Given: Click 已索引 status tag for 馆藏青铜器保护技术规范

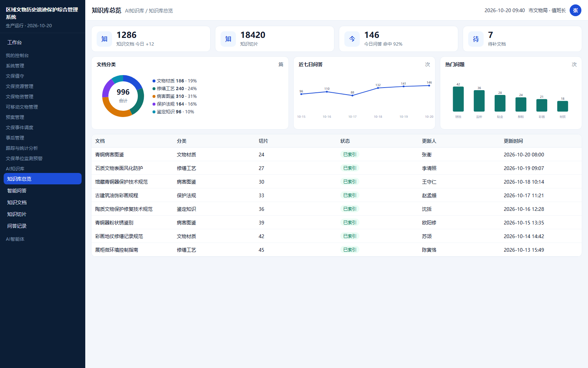Looking at the screenshot, I should pos(349,182).
